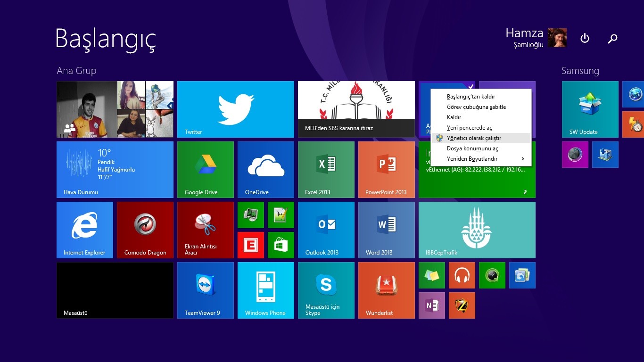Open the Twitter tile
This screenshot has width=644, height=362.
point(235,109)
